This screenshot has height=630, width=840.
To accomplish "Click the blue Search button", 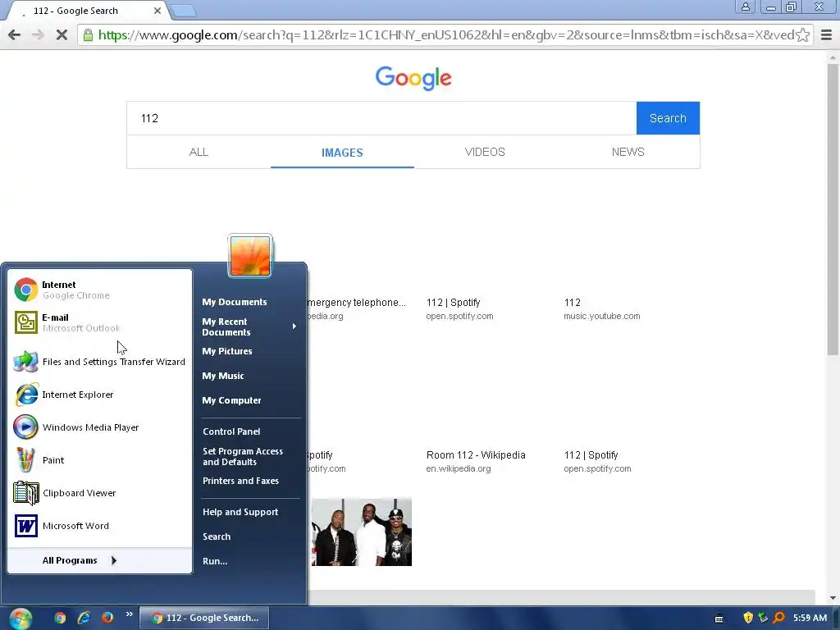I will point(668,118).
